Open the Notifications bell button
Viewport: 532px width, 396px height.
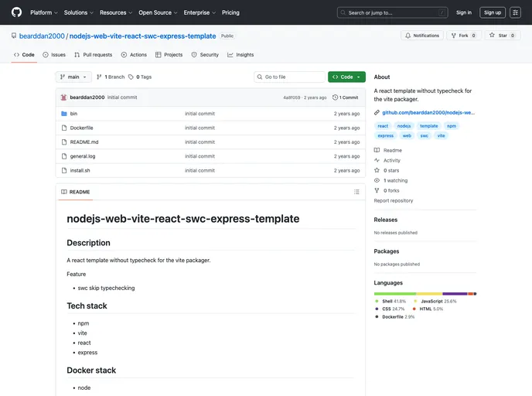(x=421, y=36)
